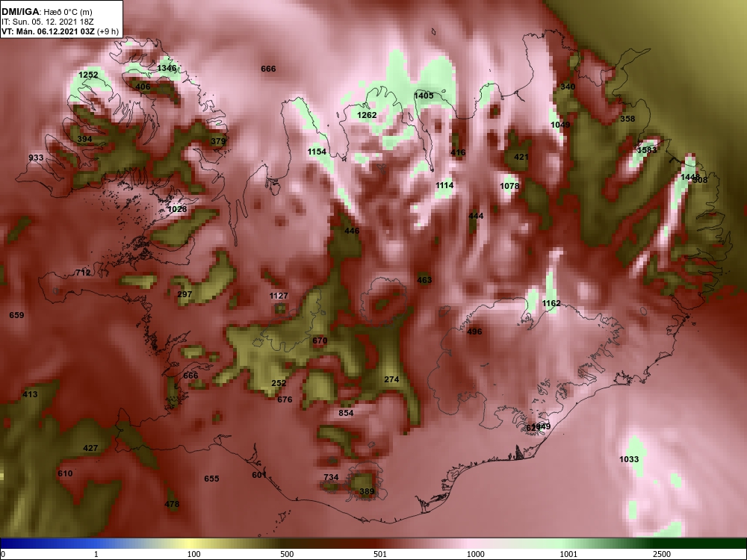
Task: Click the map value 610
Action: pos(65,473)
